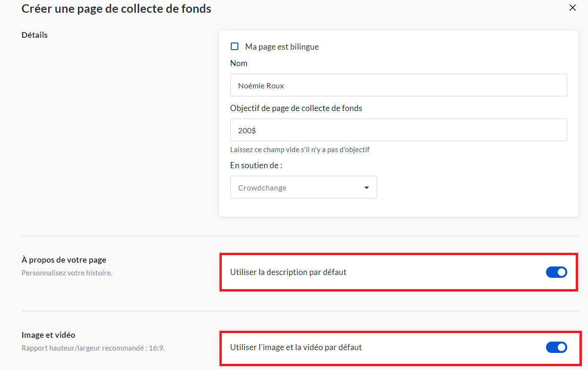This screenshot has height=369, width=588.
Task: Focus the Nom field containing Noémie Roux
Action: tap(398, 86)
